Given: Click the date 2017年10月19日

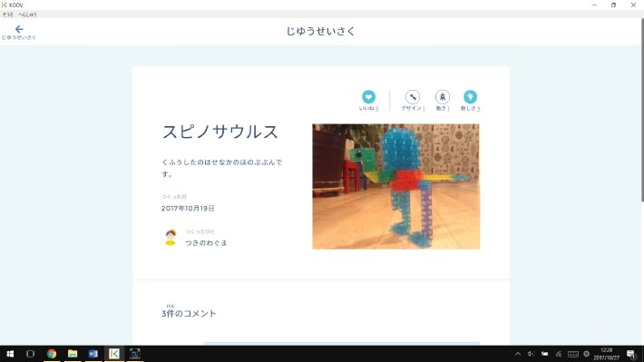Looking at the screenshot, I should click(188, 209).
